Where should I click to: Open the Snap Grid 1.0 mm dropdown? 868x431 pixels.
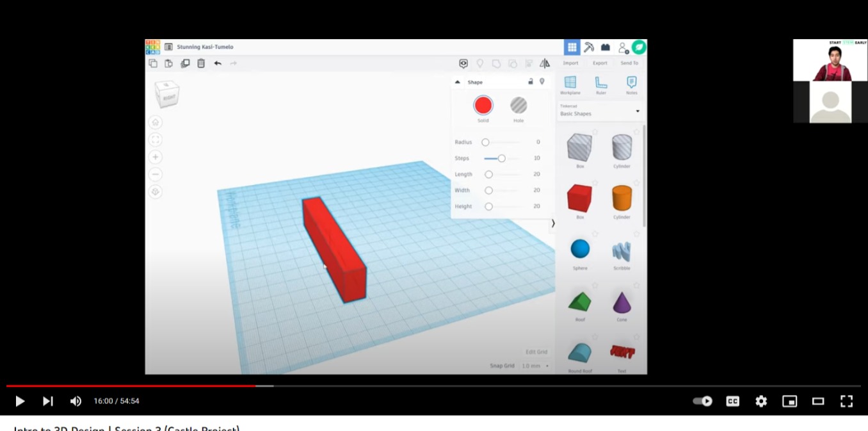coord(535,366)
